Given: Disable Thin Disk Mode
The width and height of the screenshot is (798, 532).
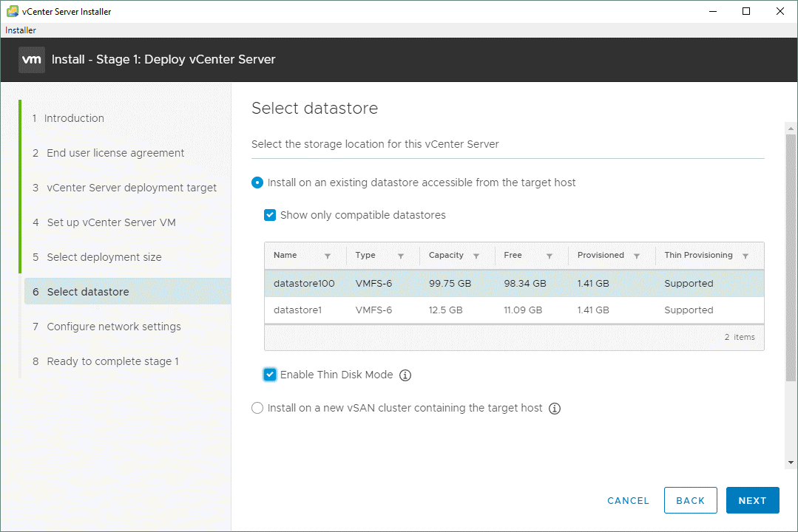Looking at the screenshot, I should tap(269, 375).
